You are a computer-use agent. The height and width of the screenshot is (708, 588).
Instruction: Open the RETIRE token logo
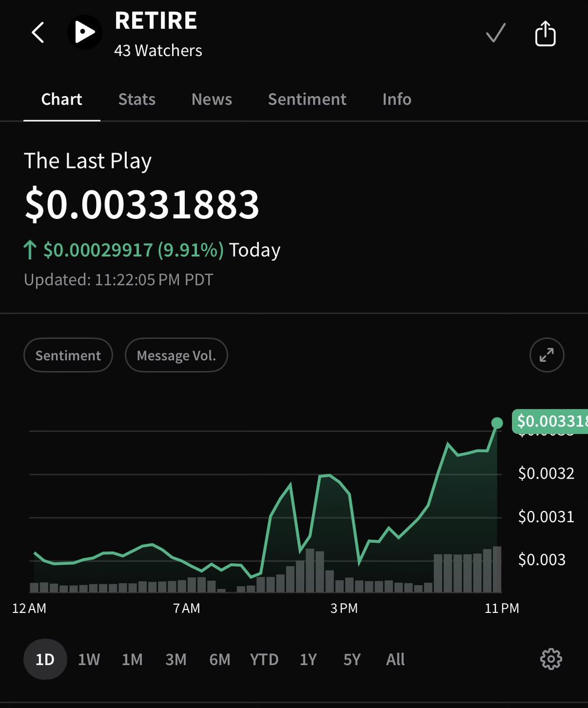pos(84,33)
